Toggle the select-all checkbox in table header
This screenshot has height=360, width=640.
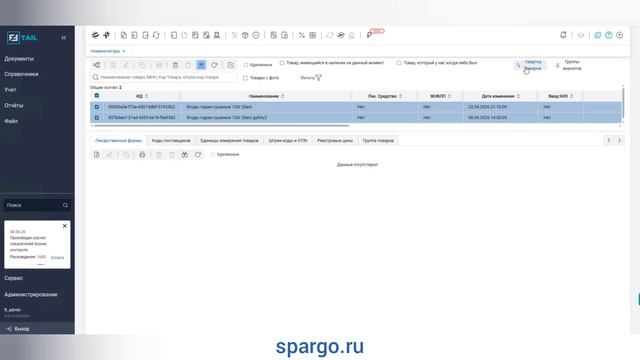[97, 96]
